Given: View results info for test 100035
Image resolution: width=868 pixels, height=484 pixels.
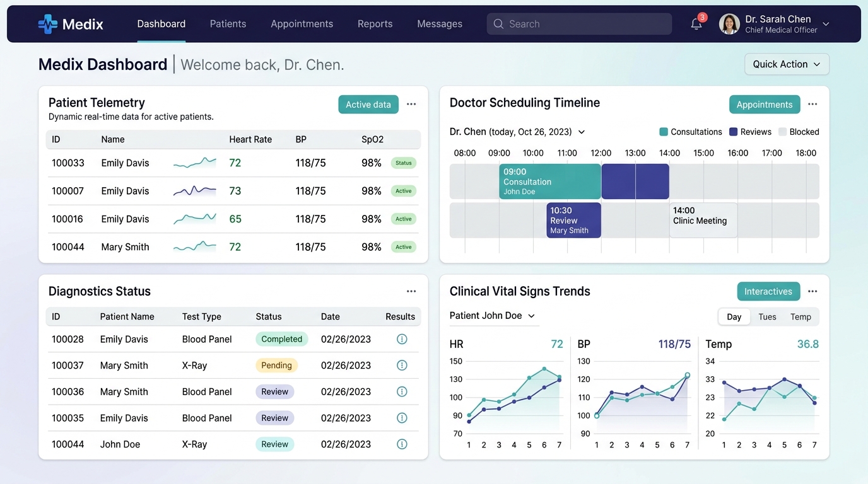Looking at the screenshot, I should [402, 418].
